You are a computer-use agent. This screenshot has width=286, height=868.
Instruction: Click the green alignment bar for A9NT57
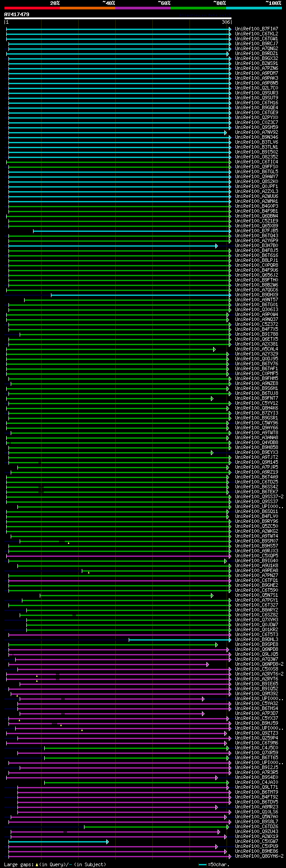point(127,300)
